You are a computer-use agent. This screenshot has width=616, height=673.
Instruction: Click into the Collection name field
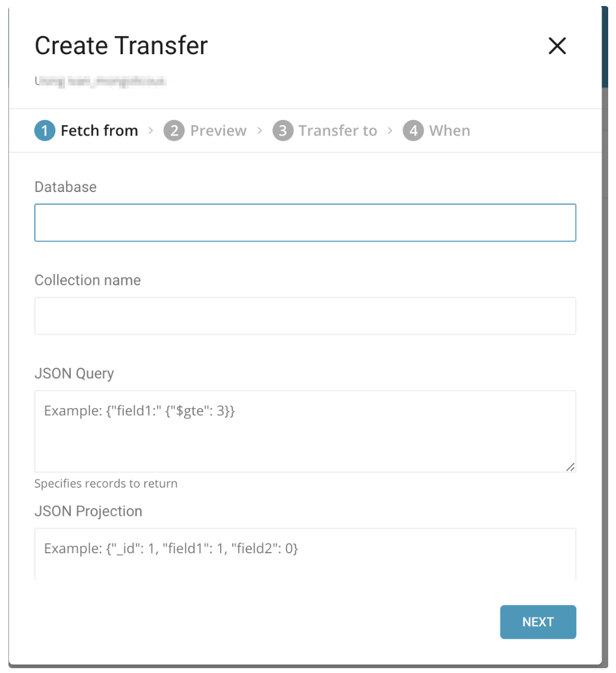click(305, 315)
